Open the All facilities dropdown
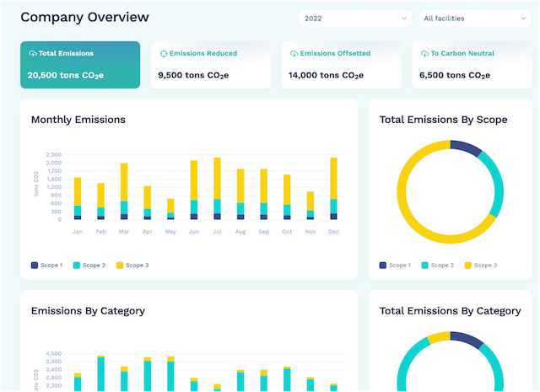Viewport: 540px width, 392px height. pyautogui.click(x=475, y=19)
